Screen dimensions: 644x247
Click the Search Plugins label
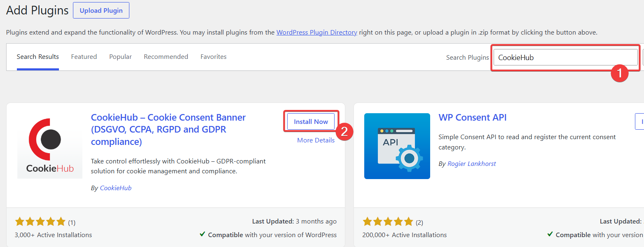tap(467, 57)
